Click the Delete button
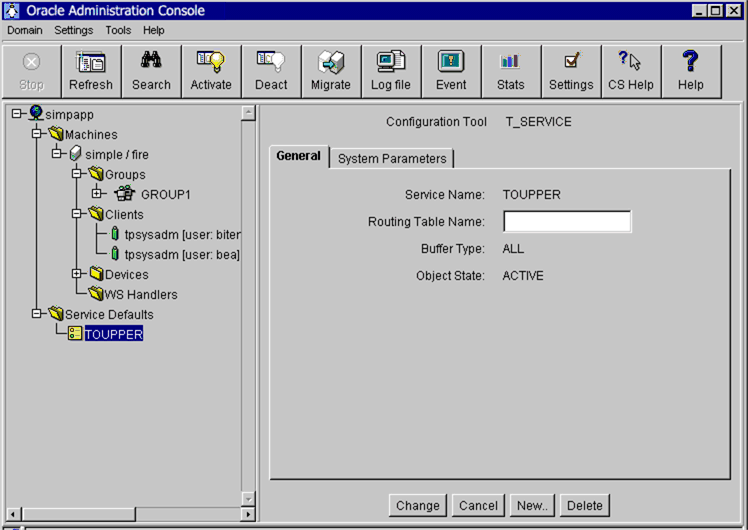 click(x=585, y=505)
